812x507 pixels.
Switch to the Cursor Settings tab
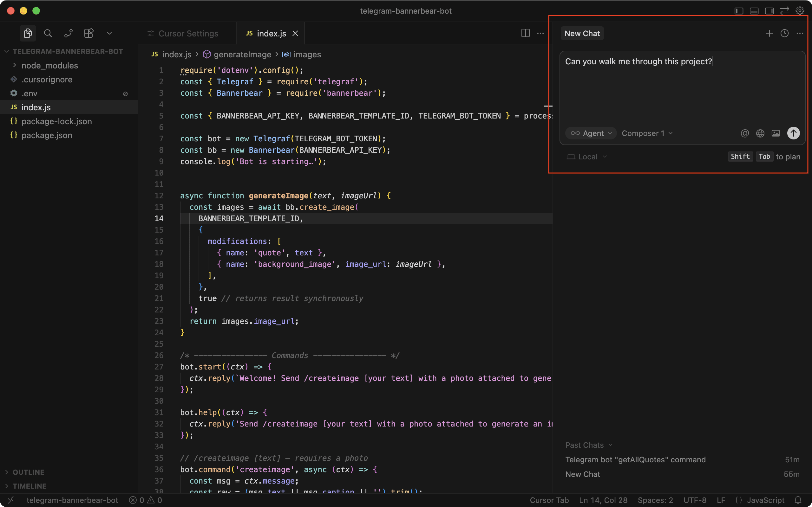(188, 33)
